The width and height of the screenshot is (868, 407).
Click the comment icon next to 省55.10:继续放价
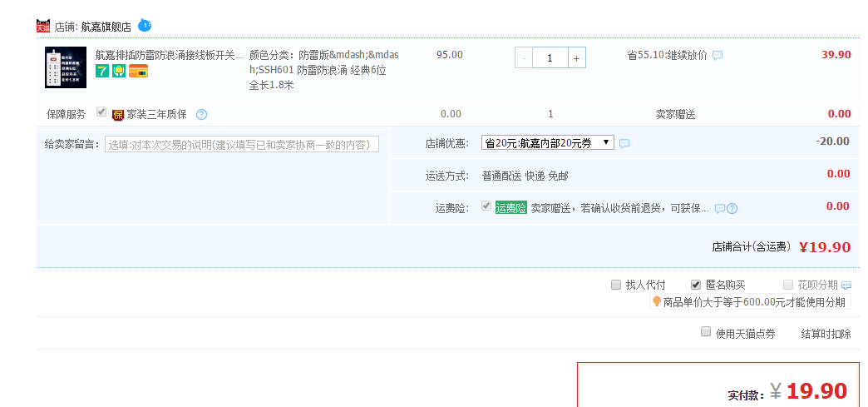click(718, 56)
